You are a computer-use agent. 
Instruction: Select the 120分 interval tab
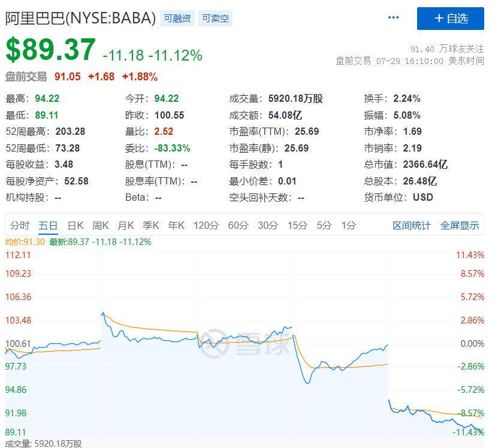click(206, 225)
